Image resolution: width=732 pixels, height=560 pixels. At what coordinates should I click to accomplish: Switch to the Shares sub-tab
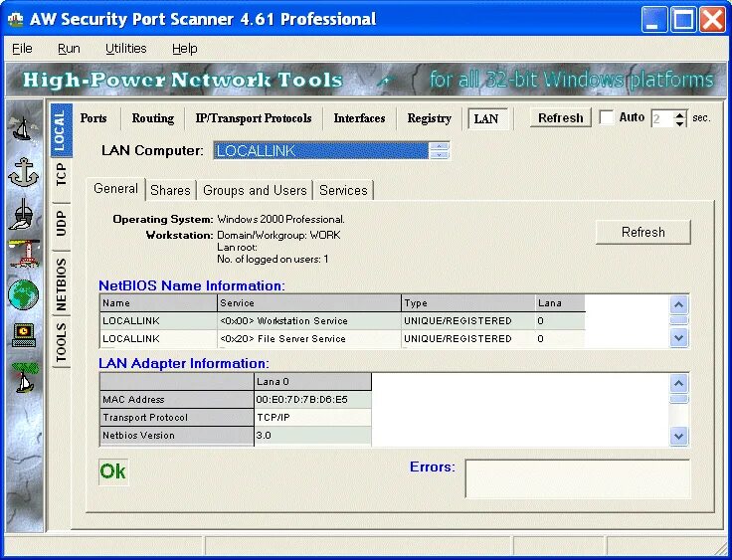(x=170, y=191)
